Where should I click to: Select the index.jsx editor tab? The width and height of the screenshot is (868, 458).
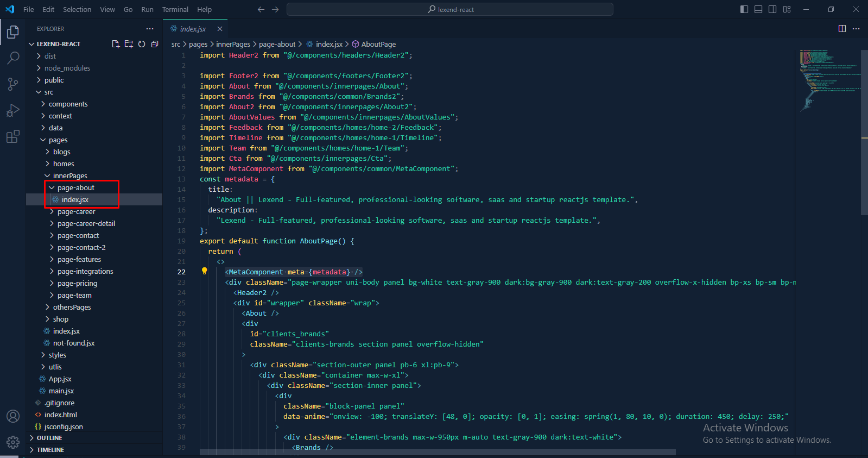click(x=193, y=29)
